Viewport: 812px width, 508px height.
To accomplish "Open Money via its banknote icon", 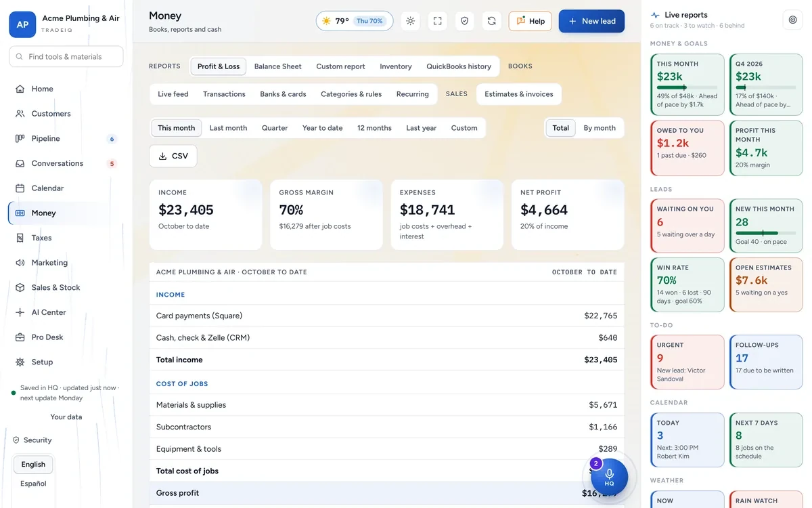I will [20, 213].
